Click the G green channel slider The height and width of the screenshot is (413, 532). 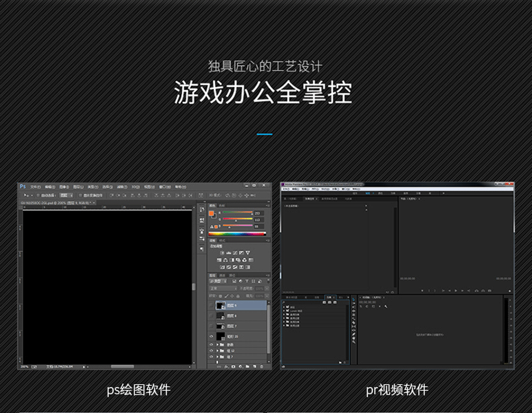[x=238, y=220]
